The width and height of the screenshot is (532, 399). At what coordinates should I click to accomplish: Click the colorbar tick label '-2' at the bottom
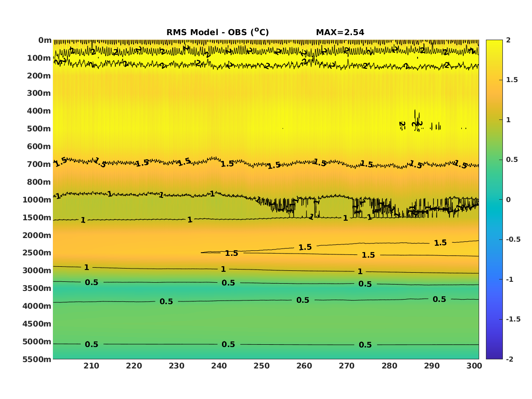(x=510, y=359)
